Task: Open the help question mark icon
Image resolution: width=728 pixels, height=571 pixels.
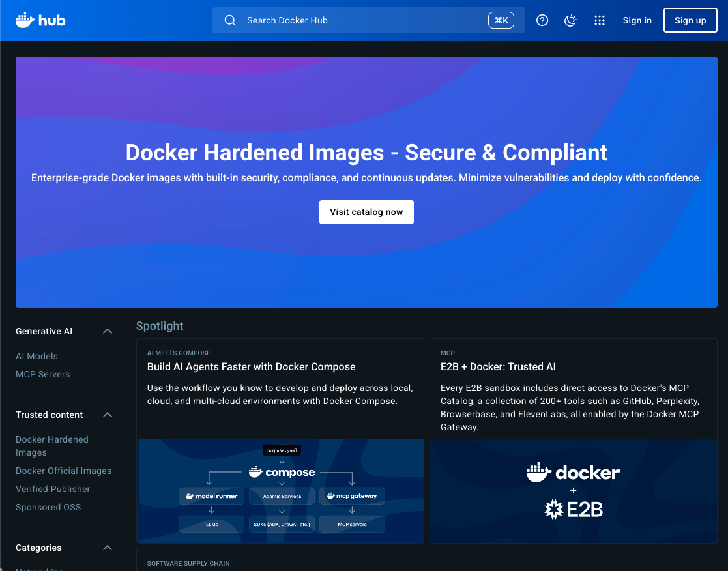Action: tap(542, 20)
